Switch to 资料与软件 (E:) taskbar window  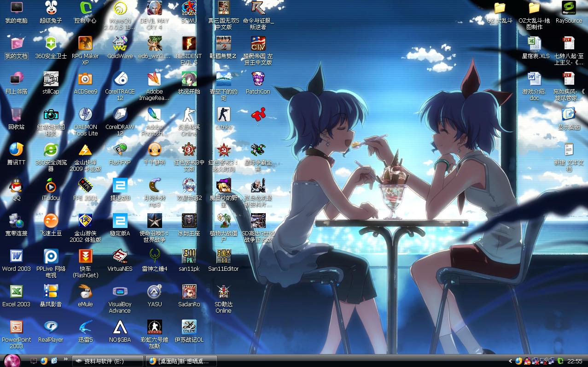point(108,361)
